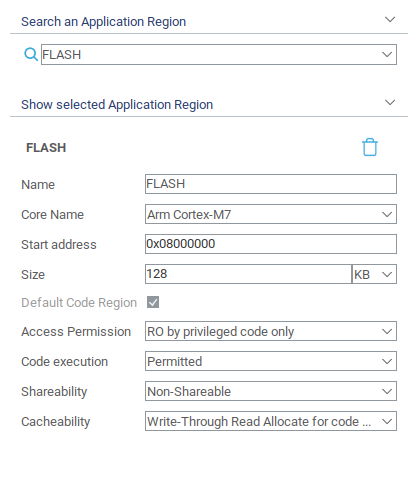Click the Size value field
Image resolution: width=413 pixels, height=493 pixels.
click(x=248, y=274)
